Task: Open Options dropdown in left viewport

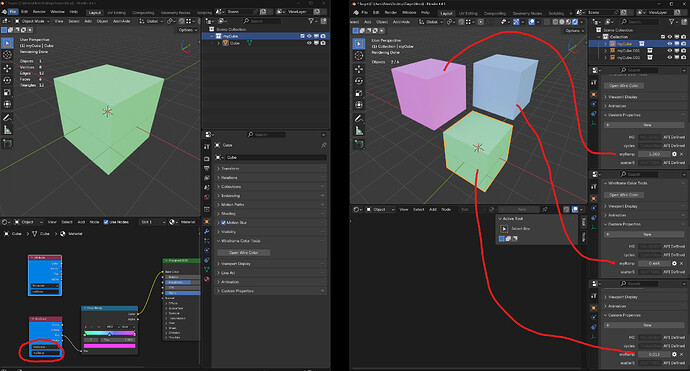Action: 187,30
